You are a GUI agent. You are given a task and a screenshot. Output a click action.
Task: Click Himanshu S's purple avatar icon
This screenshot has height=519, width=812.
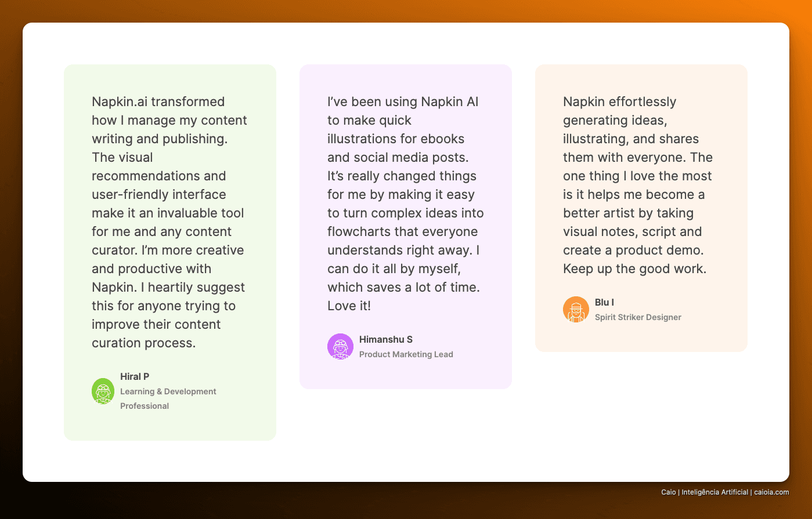pyautogui.click(x=340, y=346)
